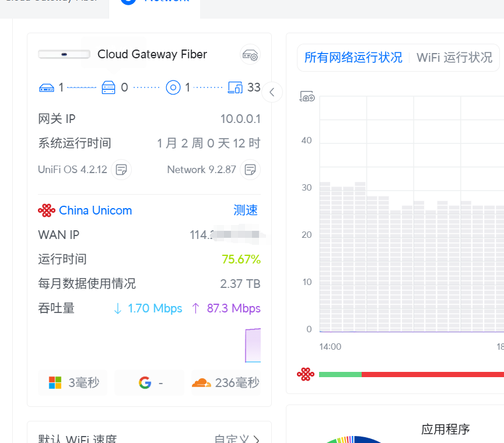The height and width of the screenshot is (443, 504).
Task: Switch to 所有网络运行状况 tab
Action: [x=353, y=58]
